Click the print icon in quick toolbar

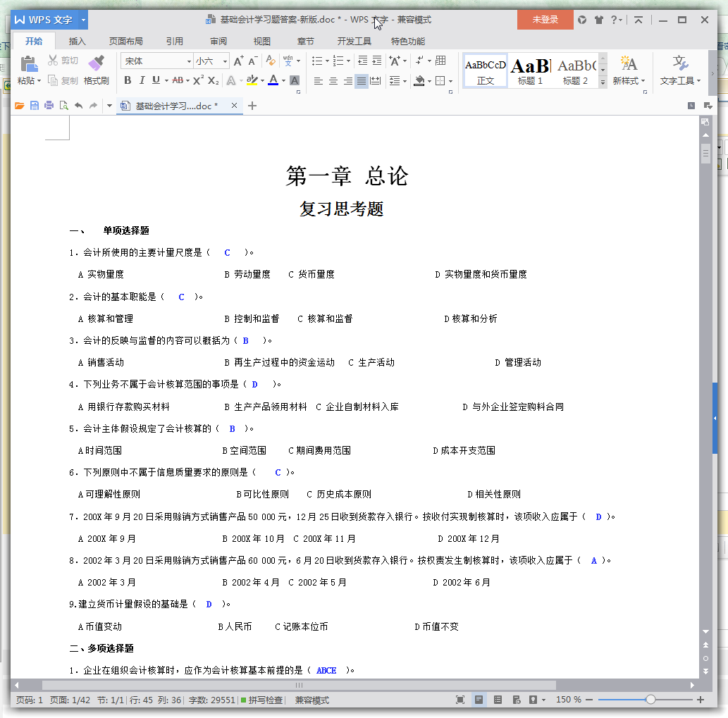(49, 106)
